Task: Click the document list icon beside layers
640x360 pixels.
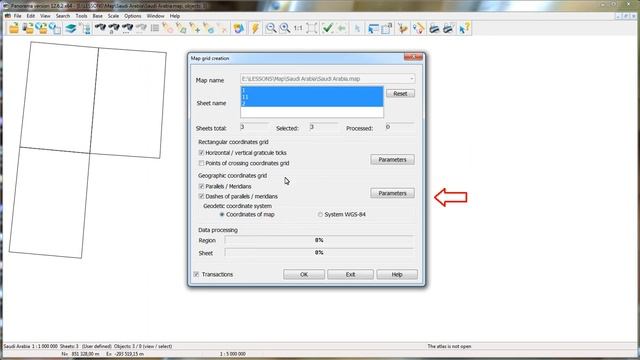Action: coord(86,28)
